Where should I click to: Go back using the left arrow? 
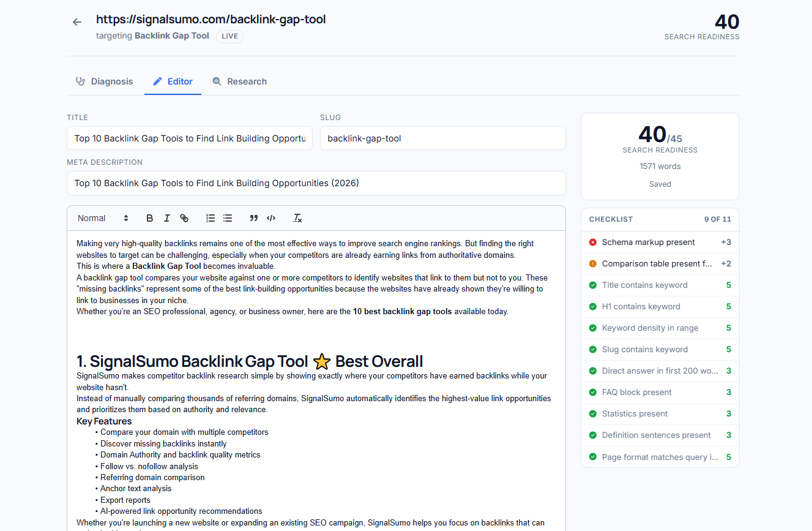pyautogui.click(x=77, y=22)
